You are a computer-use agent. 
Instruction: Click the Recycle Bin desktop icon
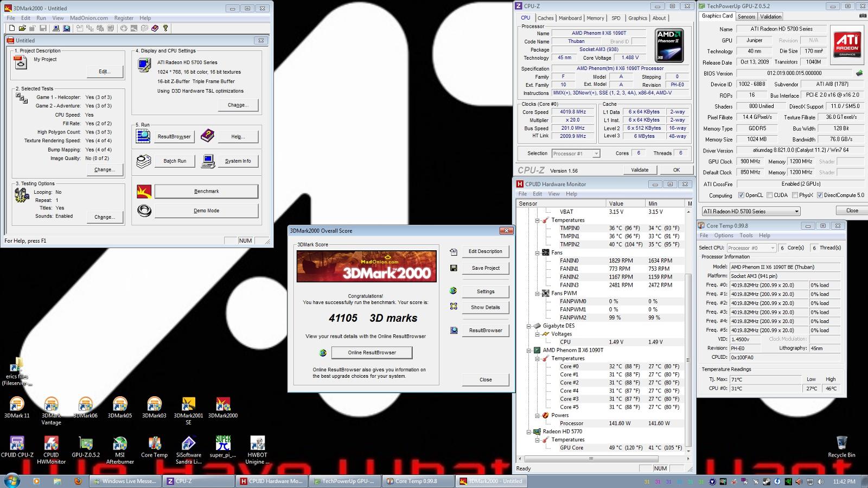[841, 447]
